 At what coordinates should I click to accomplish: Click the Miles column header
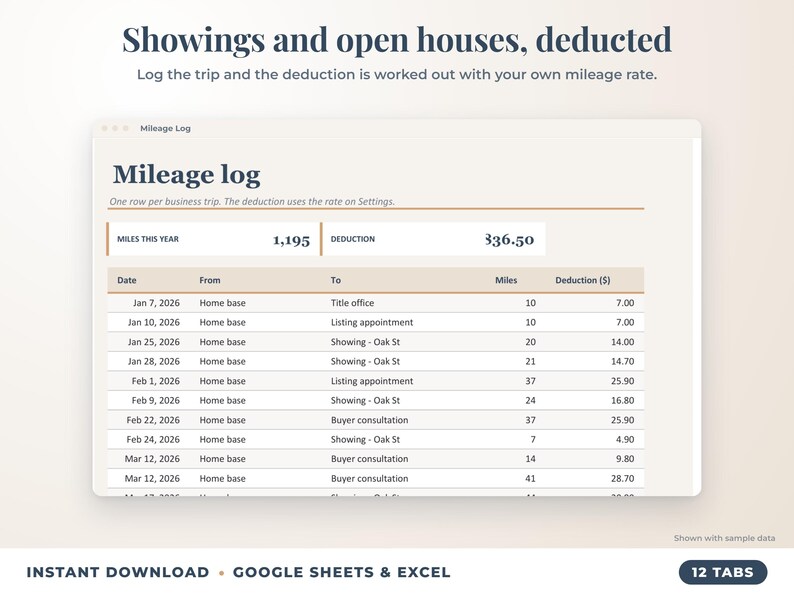pyautogui.click(x=506, y=280)
